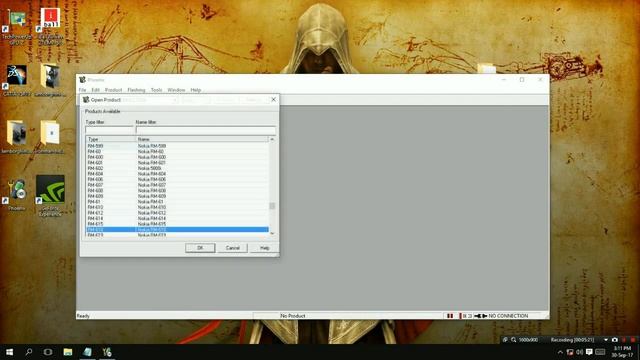The height and width of the screenshot is (360, 640).
Task: Stop recording with red recorder button
Action: 633,340
